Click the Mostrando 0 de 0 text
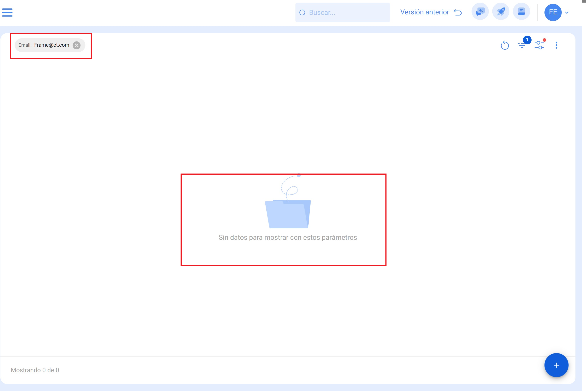This screenshot has width=586, height=392. coord(35,370)
